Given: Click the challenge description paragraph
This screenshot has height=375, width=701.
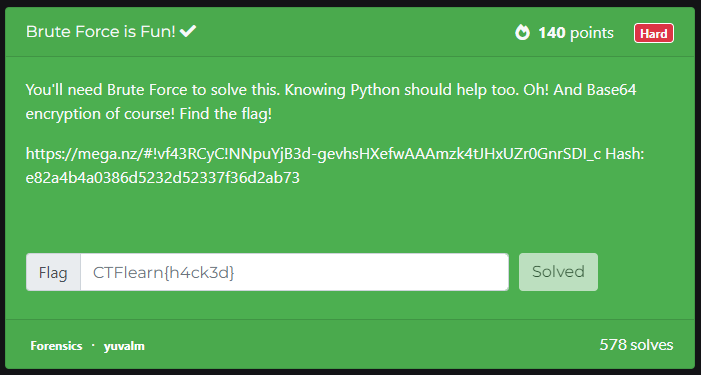Looking at the screenshot, I should point(331,101).
